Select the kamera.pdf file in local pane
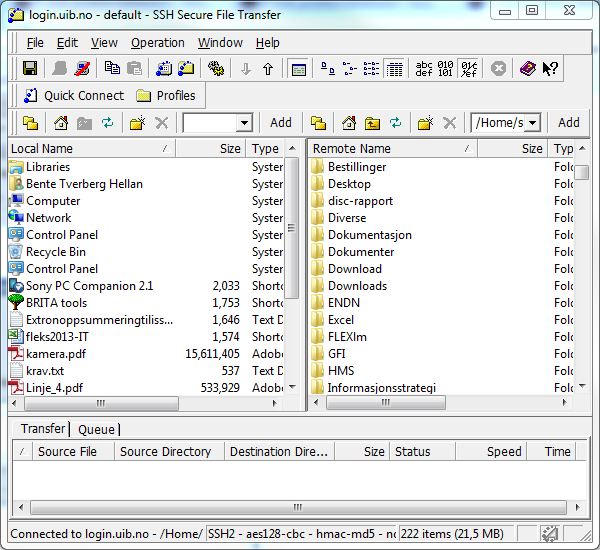 [54, 354]
